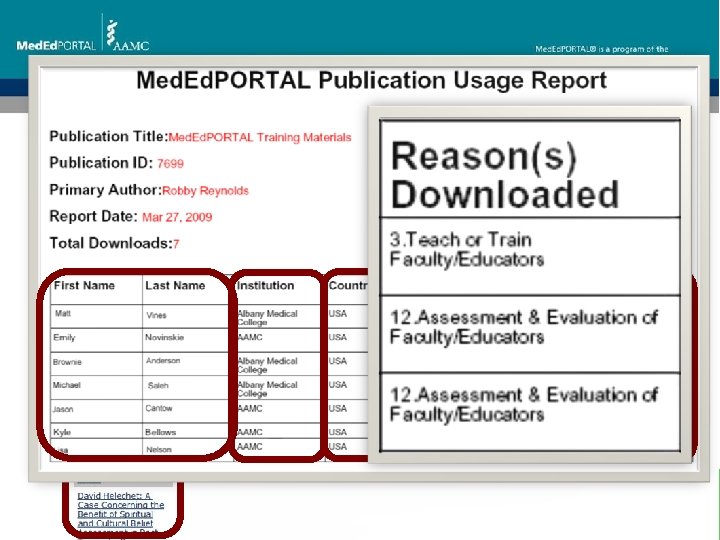Select 'Albany Medical College' in Michael Saleh's row
This screenshot has height=540, width=720.
(267, 389)
